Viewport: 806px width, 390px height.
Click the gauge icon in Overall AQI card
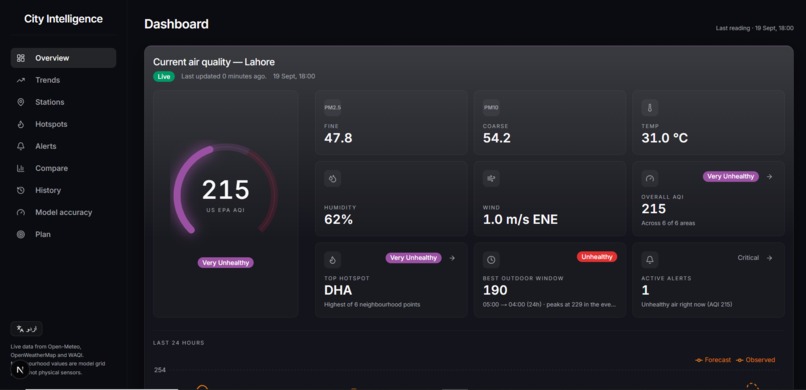(650, 179)
